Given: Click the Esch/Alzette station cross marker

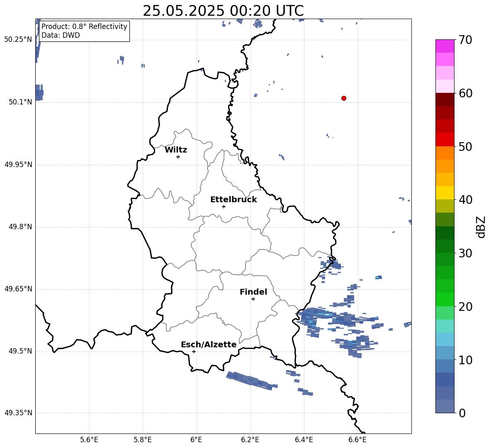Looking at the screenshot, I should pos(194,351).
